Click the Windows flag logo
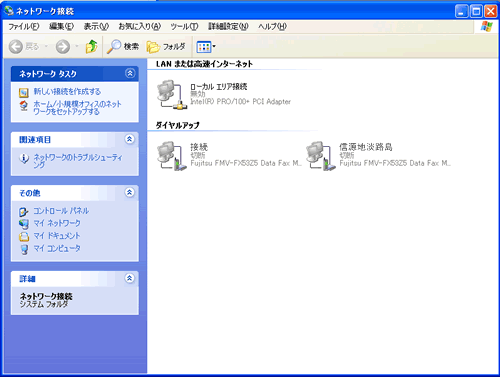The height and width of the screenshot is (377, 500). tap(486, 27)
